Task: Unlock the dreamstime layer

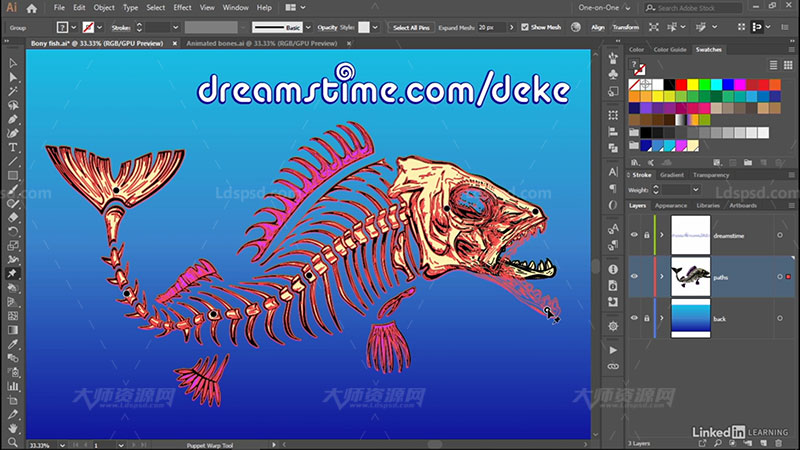Action: [646, 235]
